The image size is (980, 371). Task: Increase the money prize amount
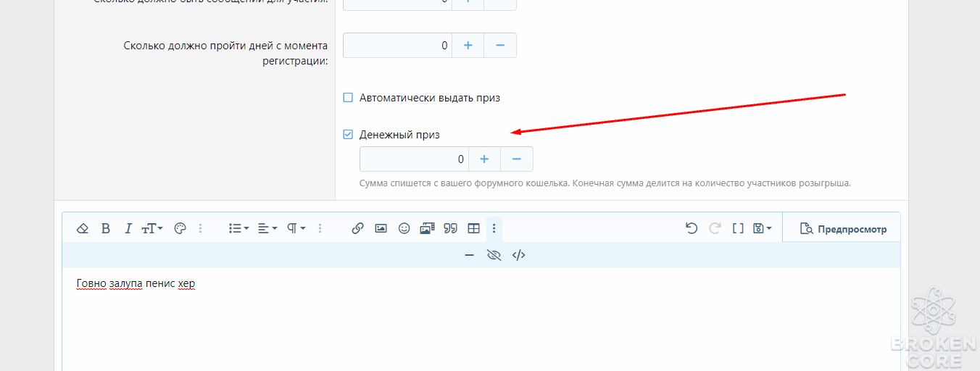pyautogui.click(x=485, y=159)
